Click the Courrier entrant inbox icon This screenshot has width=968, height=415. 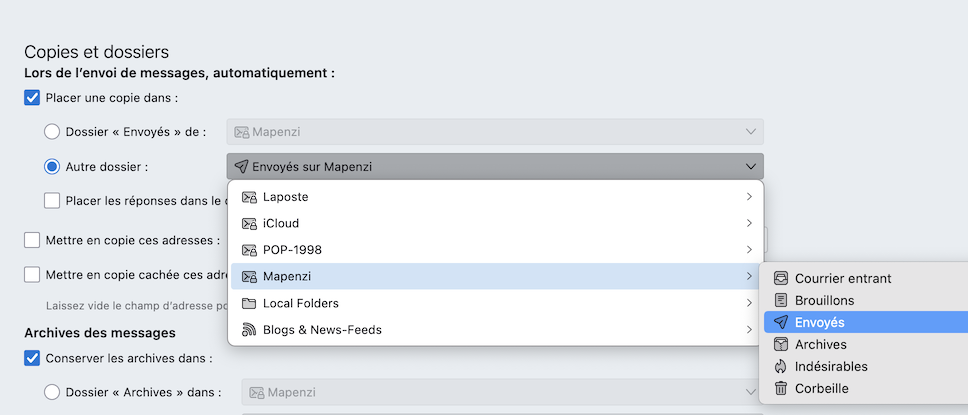pyautogui.click(x=781, y=278)
